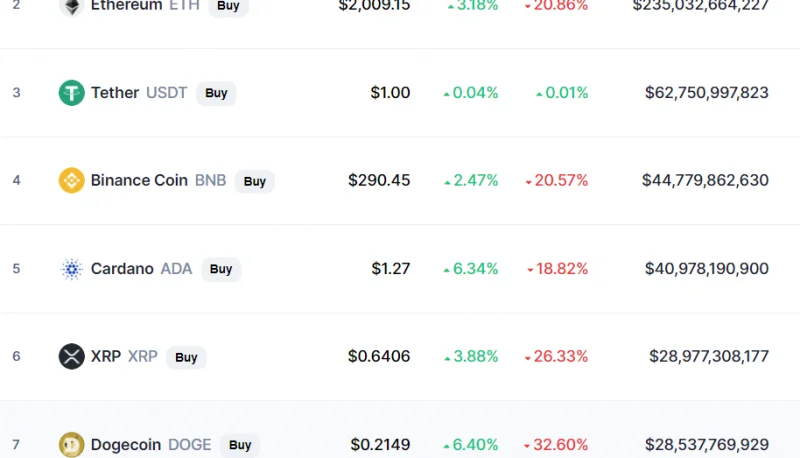Click Cardano price $1.27
The height and width of the screenshot is (458, 800).
click(x=391, y=269)
